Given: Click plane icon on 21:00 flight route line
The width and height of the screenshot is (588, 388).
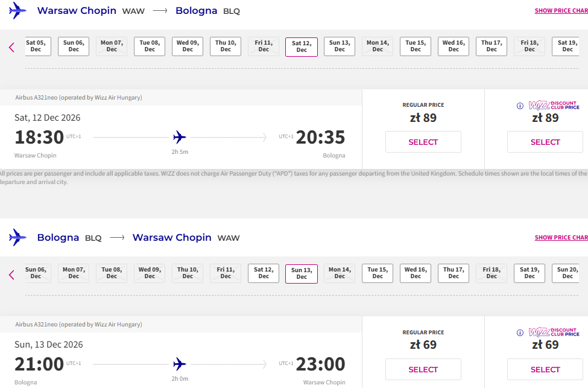Looking at the screenshot, I should pos(180,364).
